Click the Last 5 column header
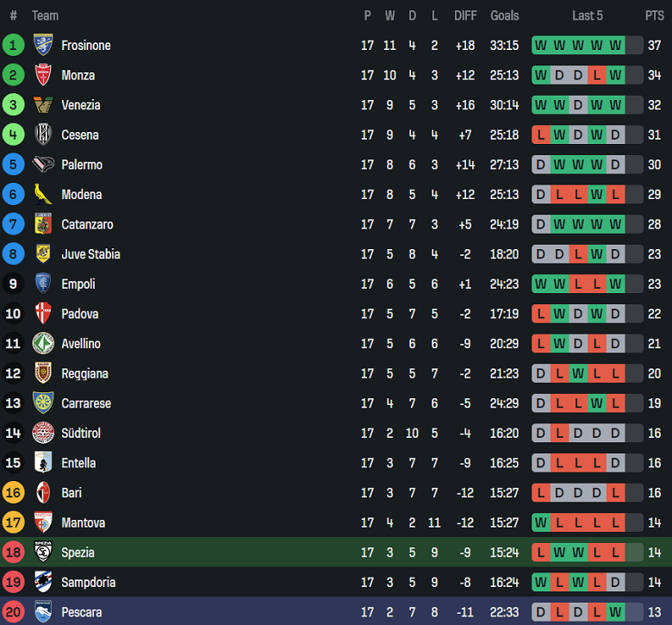This screenshot has height=625, width=672. pyautogui.click(x=588, y=16)
